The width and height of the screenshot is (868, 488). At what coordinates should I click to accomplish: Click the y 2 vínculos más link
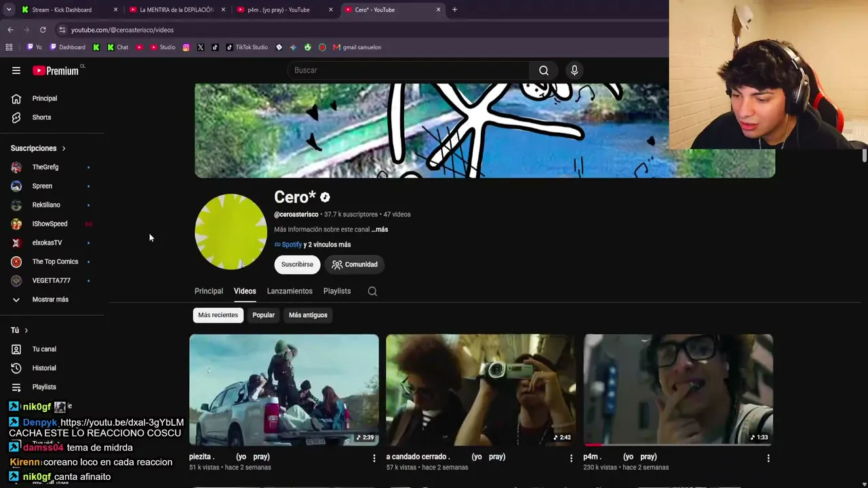(328, 245)
